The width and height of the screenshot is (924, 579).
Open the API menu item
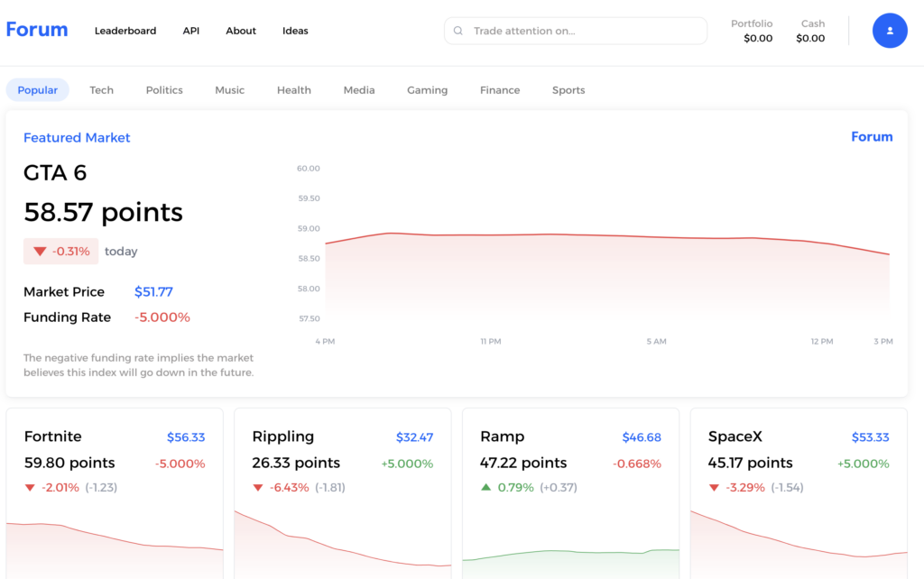point(191,31)
